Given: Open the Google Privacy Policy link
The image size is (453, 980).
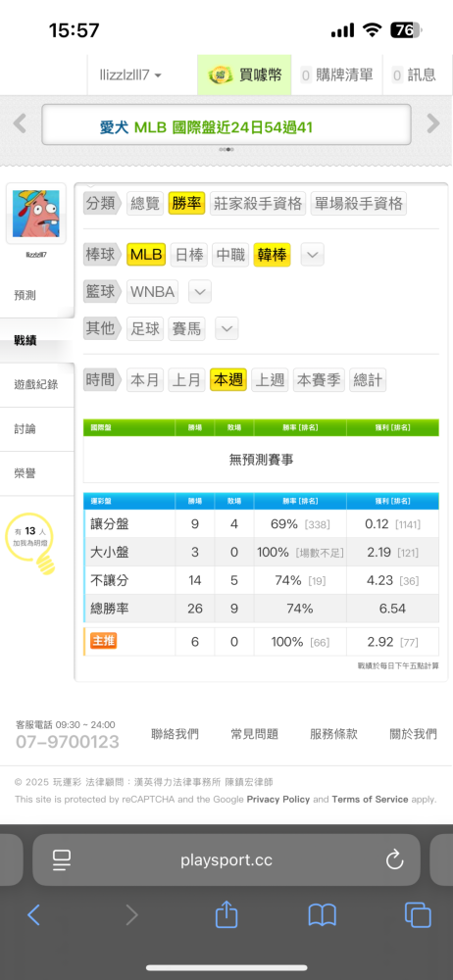Looking at the screenshot, I should coord(277,800).
